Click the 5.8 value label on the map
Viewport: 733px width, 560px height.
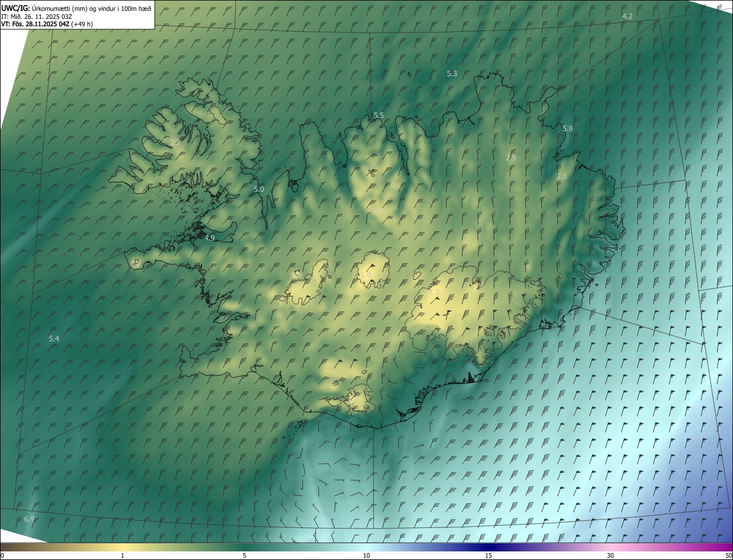click(568, 129)
